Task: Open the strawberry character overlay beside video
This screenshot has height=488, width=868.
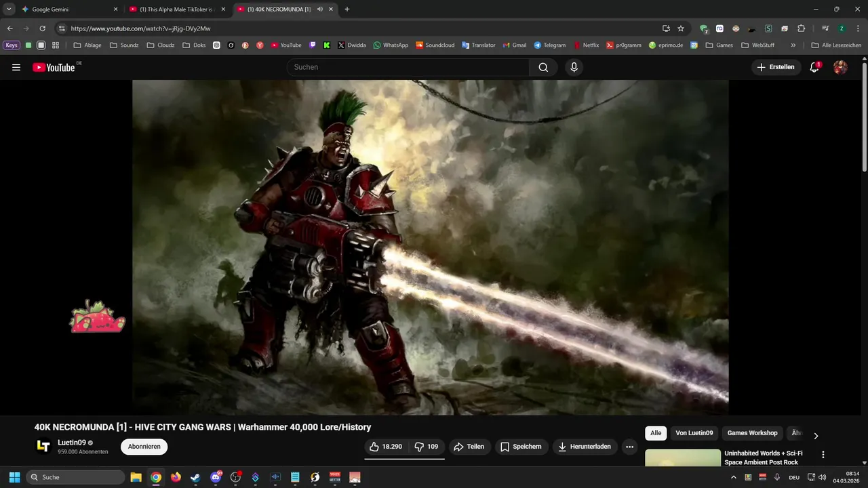Action: (98, 317)
